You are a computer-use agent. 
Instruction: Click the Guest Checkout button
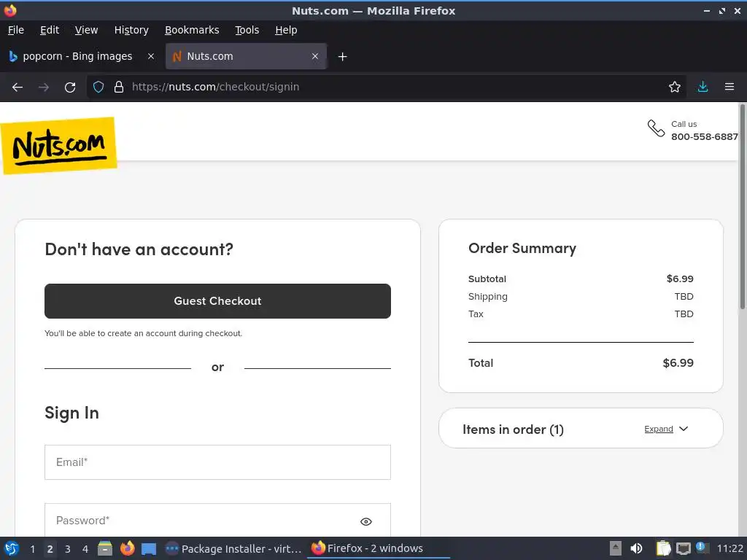(217, 301)
